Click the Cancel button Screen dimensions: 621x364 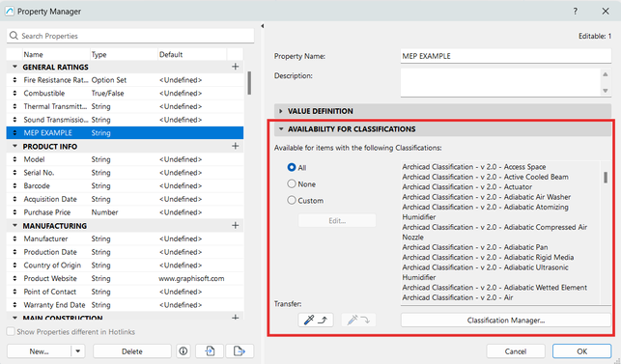click(516, 350)
